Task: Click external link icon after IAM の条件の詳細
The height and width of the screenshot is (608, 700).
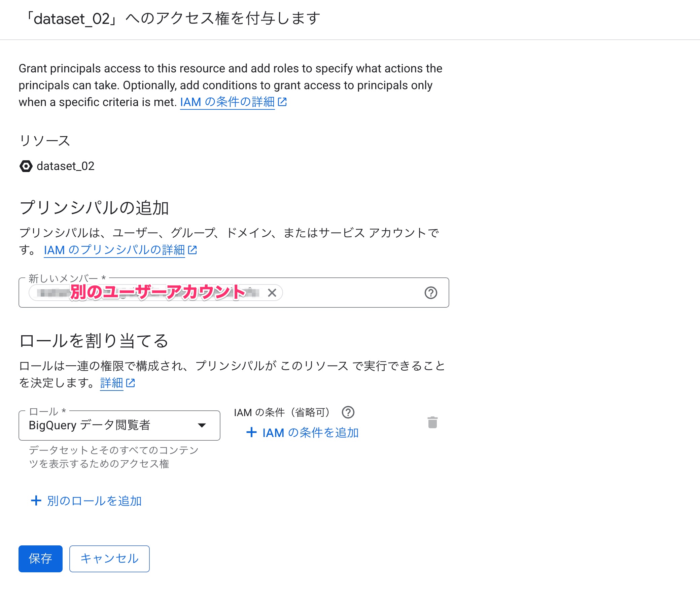Action: click(x=282, y=102)
